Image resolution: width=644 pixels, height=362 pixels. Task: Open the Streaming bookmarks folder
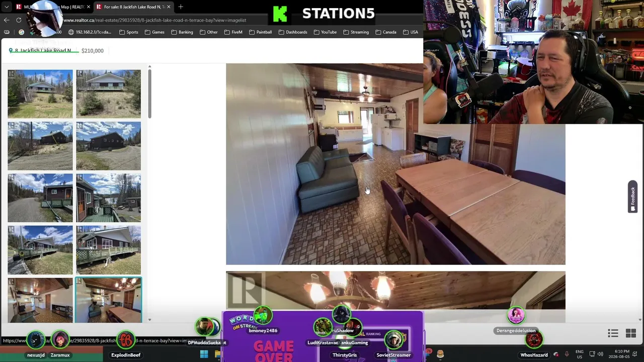click(356, 32)
